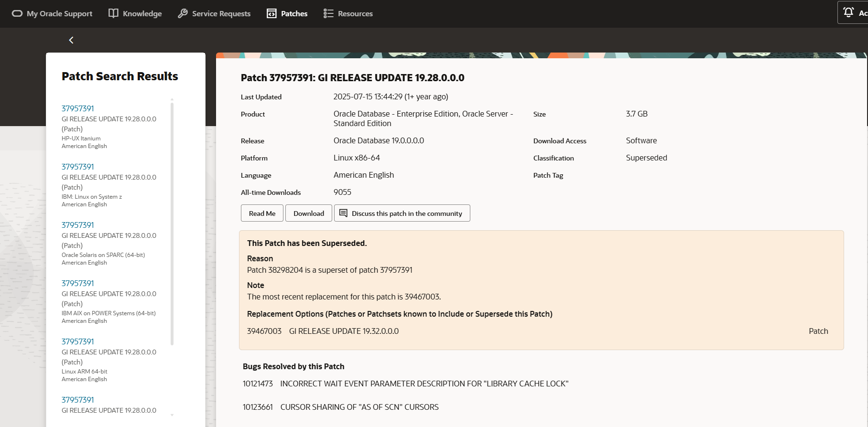Click the scrollbar up arrow in results list
The height and width of the screenshot is (427, 868).
172,100
